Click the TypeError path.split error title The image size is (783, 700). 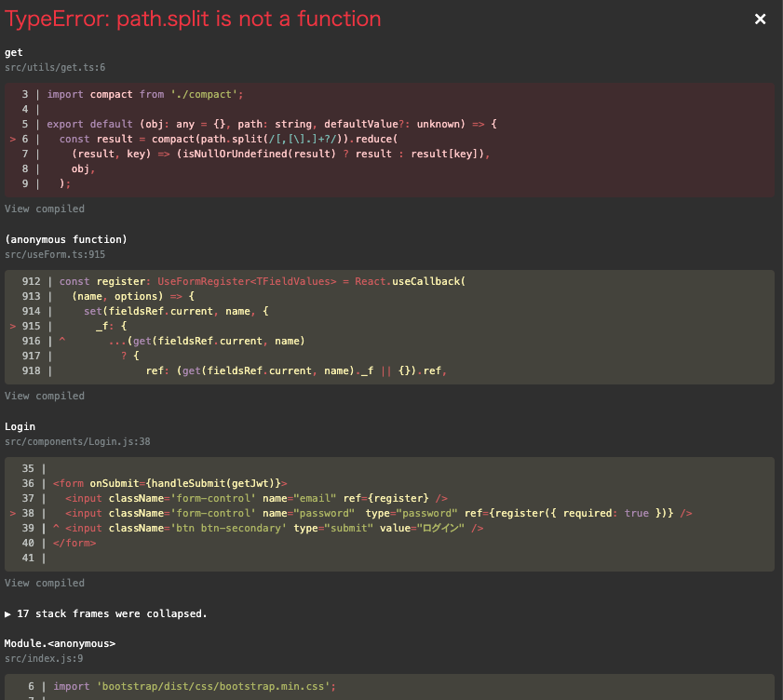pos(194,20)
